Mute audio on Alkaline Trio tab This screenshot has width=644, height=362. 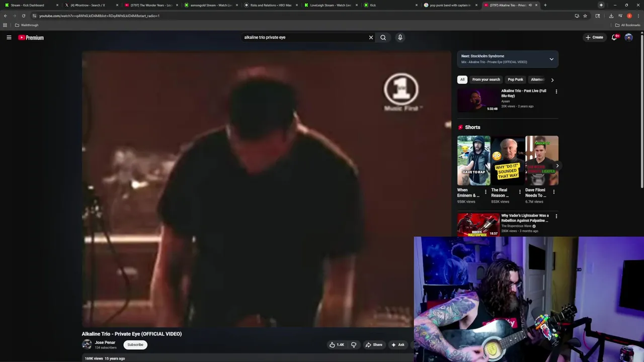coord(530,5)
